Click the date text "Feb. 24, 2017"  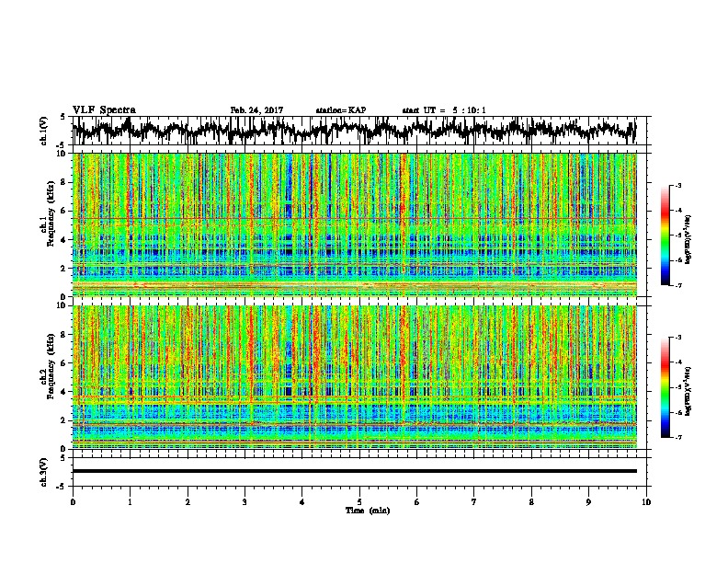tap(256, 110)
